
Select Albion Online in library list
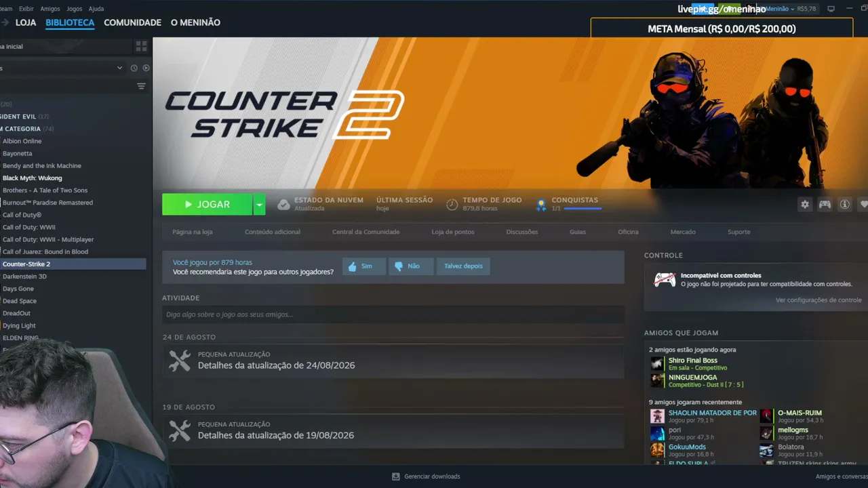tap(22, 141)
